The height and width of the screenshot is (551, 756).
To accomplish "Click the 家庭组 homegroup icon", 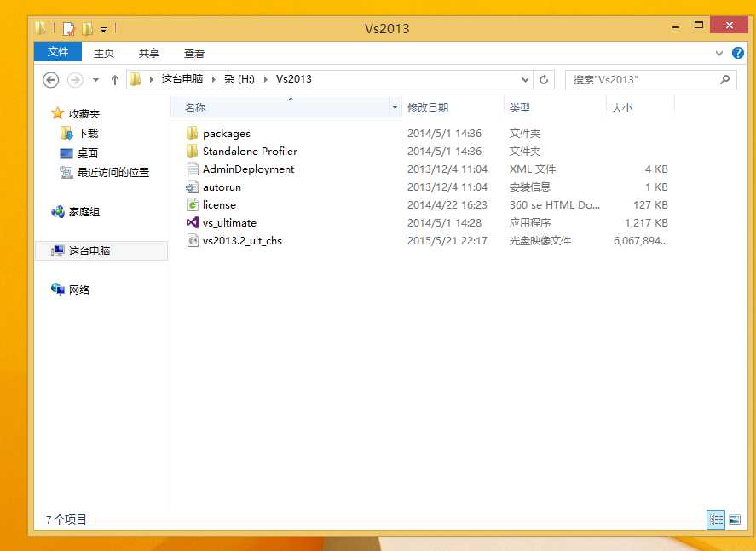I will 58,211.
